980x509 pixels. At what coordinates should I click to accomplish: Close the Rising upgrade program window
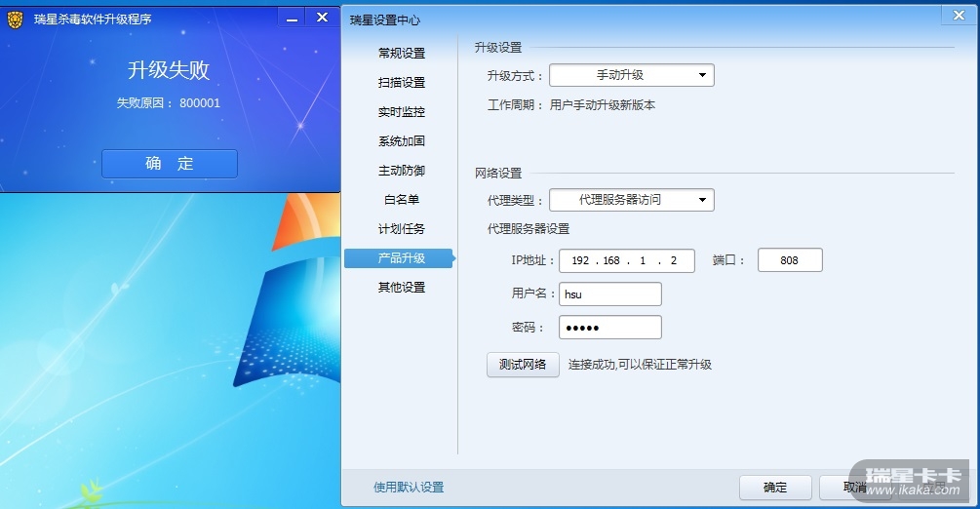pyautogui.click(x=322, y=18)
